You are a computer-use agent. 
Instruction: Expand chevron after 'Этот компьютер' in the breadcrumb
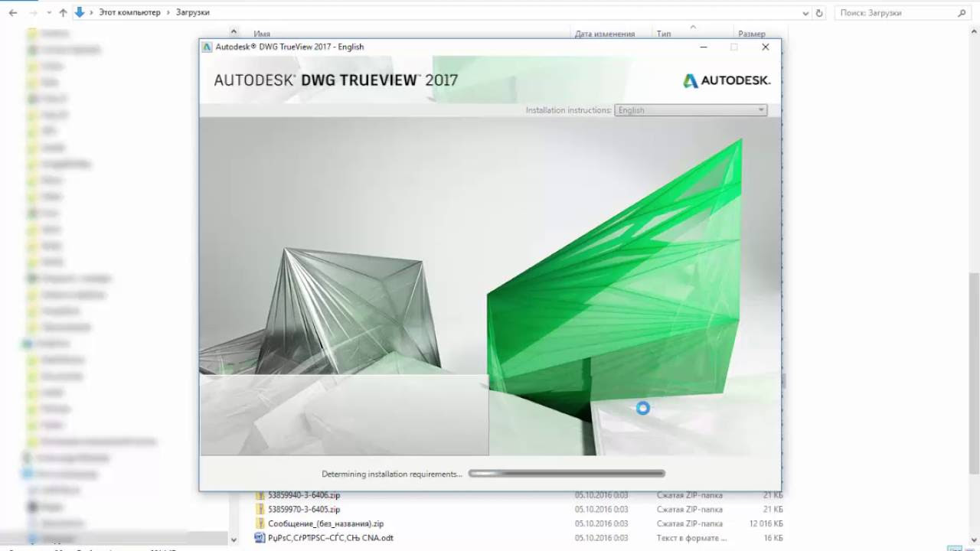pyautogui.click(x=168, y=13)
